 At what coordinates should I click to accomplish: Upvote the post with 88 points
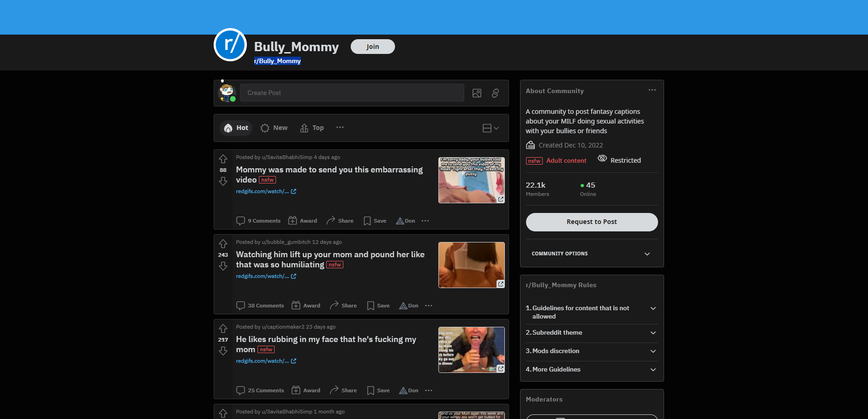coord(223,159)
